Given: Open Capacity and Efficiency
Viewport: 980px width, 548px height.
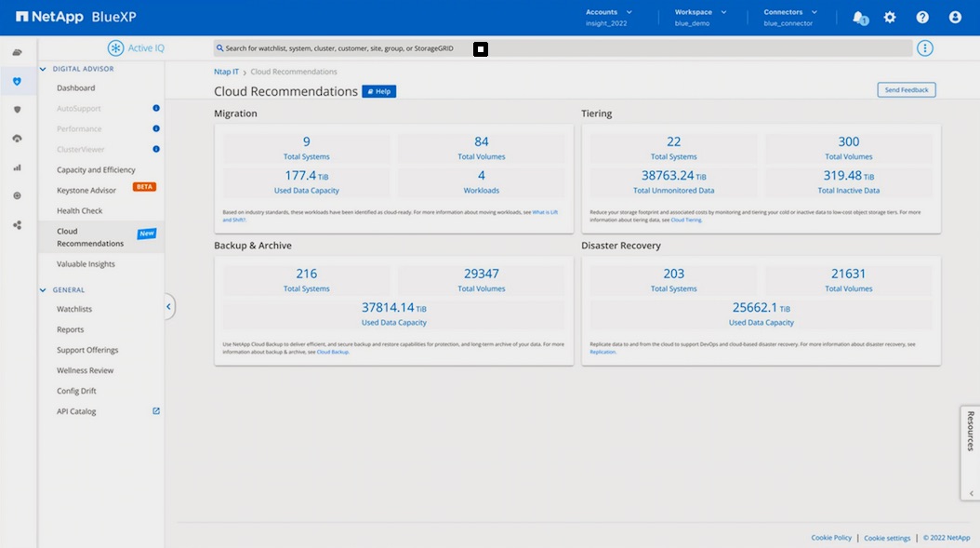Looking at the screenshot, I should (97, 170).
